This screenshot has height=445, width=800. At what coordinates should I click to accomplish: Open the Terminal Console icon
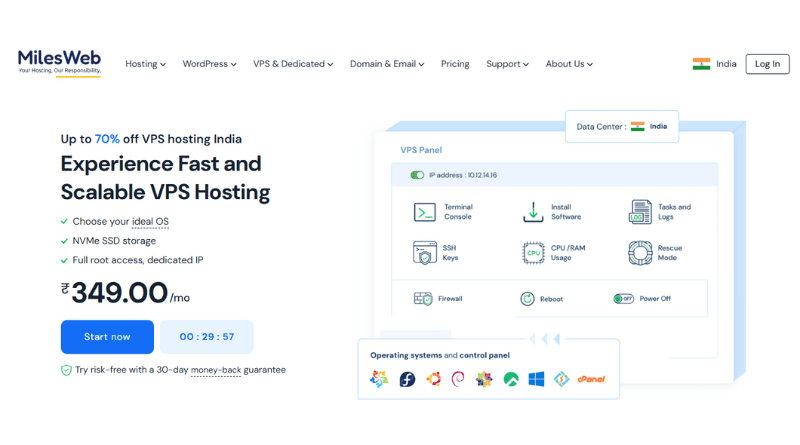tap(424, 212)
